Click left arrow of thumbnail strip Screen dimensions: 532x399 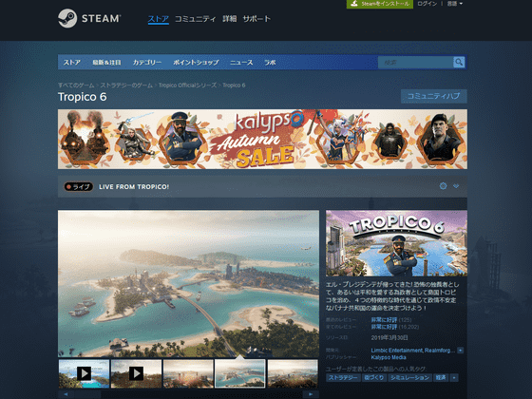(x=66, y=394)
